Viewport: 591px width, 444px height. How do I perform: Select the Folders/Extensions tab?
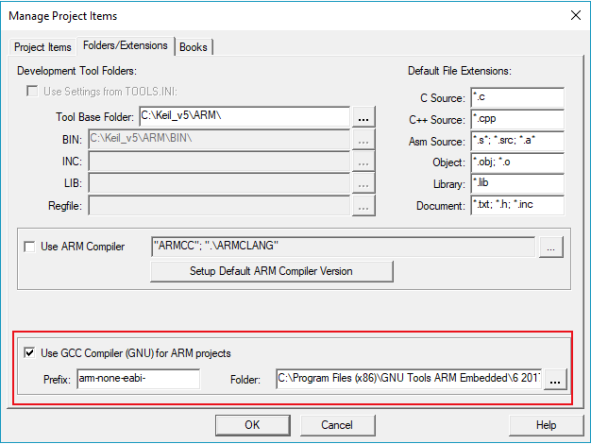click(126, 46)
